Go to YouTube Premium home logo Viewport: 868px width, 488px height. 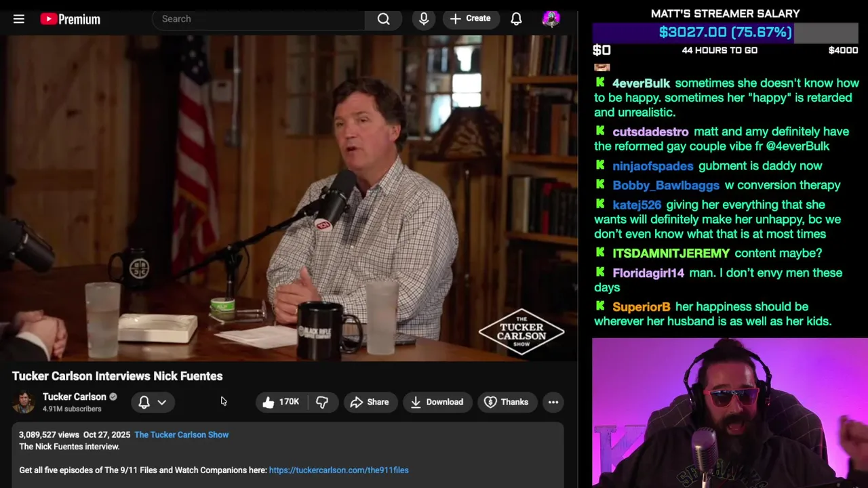click(70, 19)
